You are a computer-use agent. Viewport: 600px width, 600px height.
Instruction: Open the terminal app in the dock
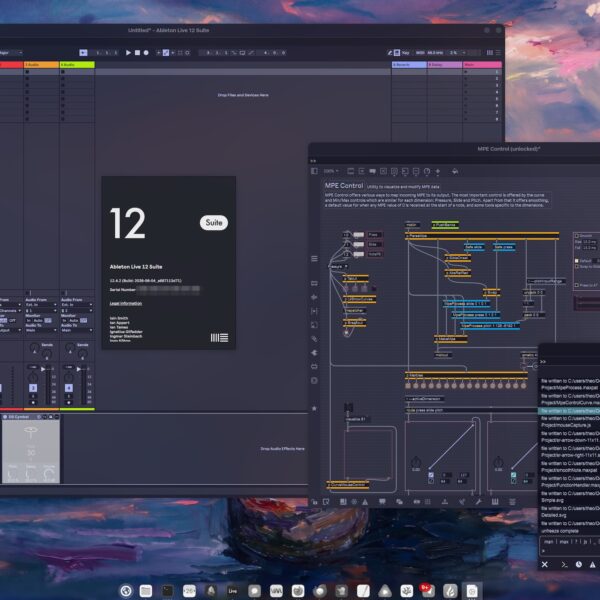pyautogui.click(x=167, y=591)
